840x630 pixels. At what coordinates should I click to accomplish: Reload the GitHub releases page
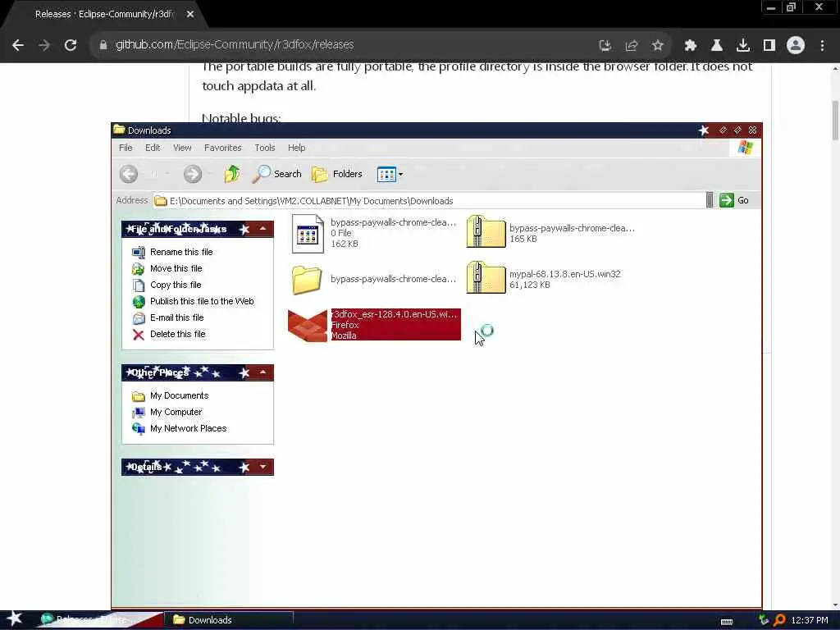tap(71, 45)
